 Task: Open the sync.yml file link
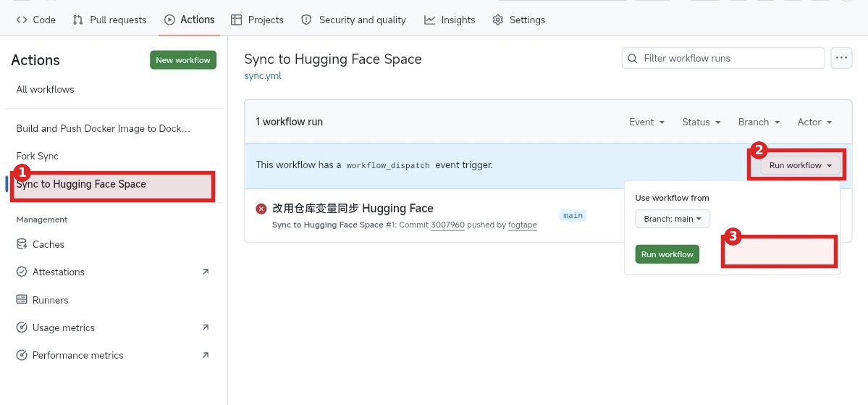click(x=262, y=76)
